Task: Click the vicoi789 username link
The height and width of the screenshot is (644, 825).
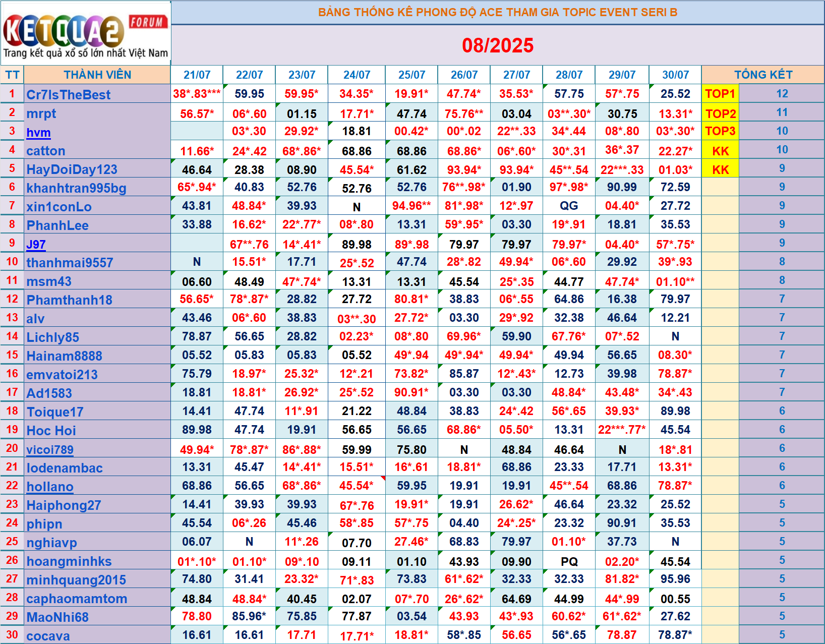Action: (50, 450)
